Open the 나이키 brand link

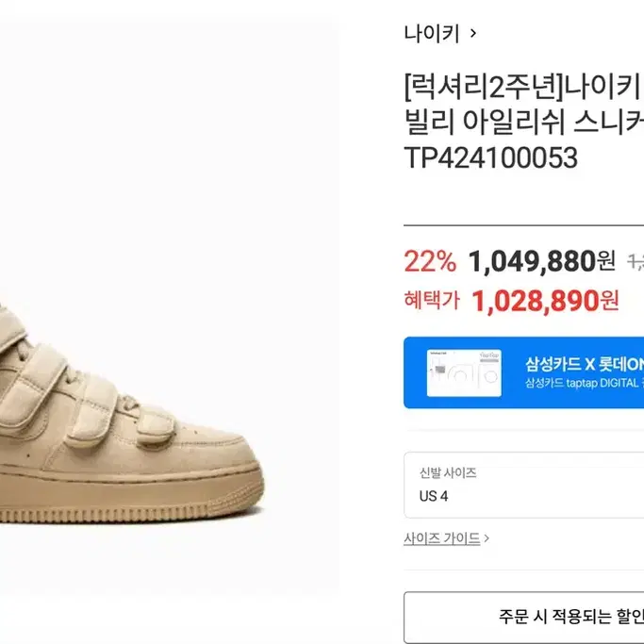(432, 34)
